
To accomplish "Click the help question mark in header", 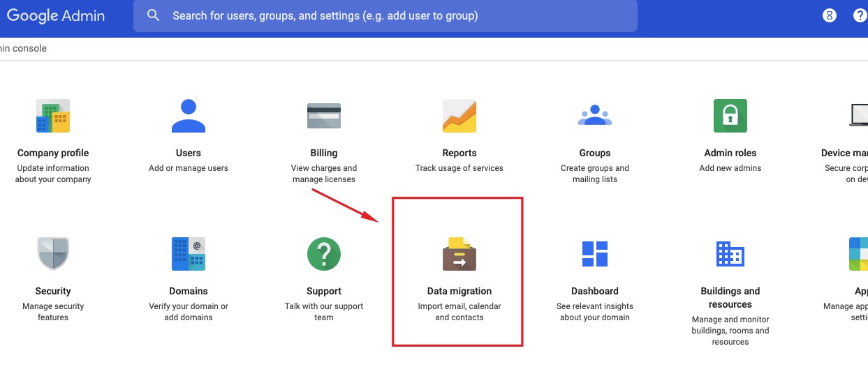I will point(860,15).
